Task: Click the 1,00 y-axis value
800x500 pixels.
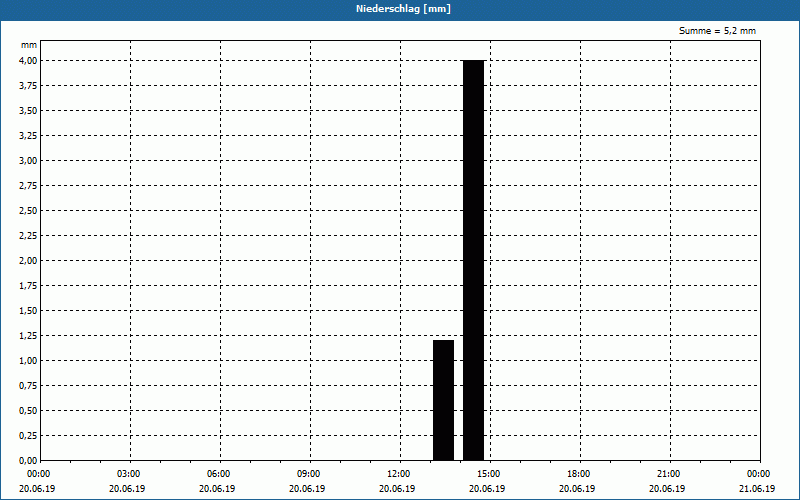Action: click(28, 361)
